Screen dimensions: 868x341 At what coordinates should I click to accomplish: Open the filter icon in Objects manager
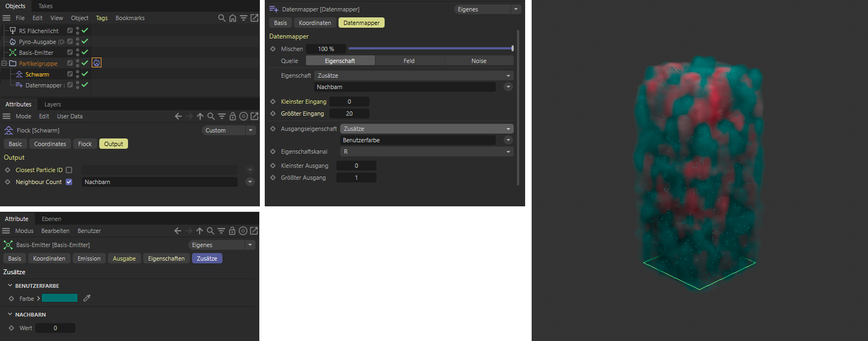point(244,18)
